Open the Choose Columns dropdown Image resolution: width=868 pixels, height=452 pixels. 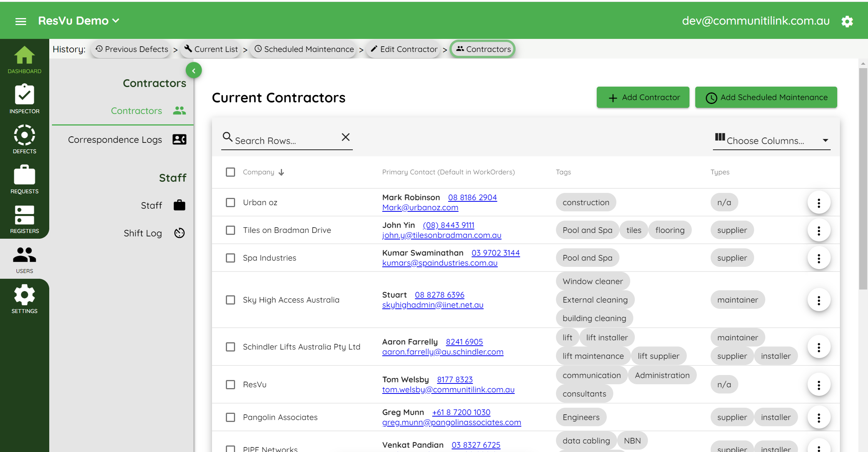coord(771,141)
